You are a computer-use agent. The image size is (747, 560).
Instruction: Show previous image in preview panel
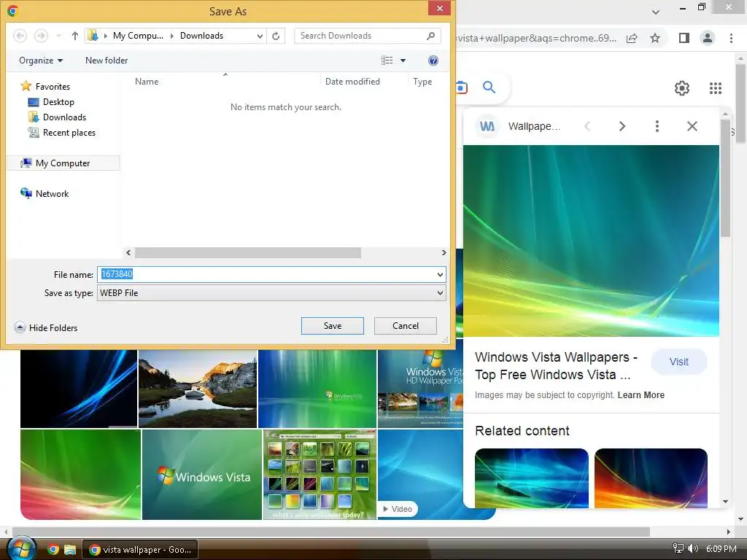pyautogui.click(x=587, y=126)
